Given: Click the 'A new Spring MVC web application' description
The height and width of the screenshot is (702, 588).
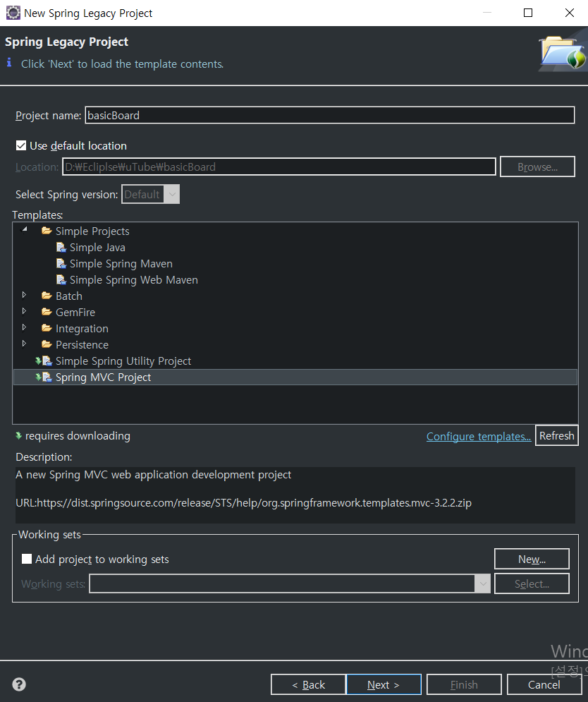Looking at the screenshot, I should pos(153,475).
